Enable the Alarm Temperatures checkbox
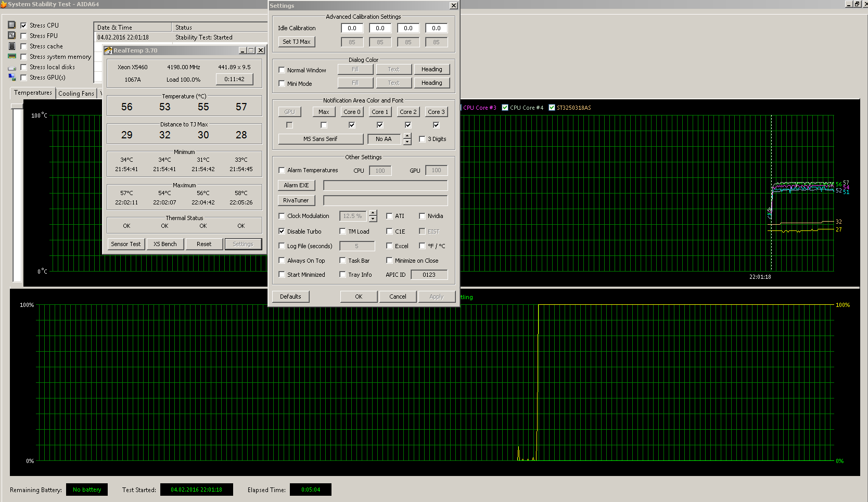 282,170
